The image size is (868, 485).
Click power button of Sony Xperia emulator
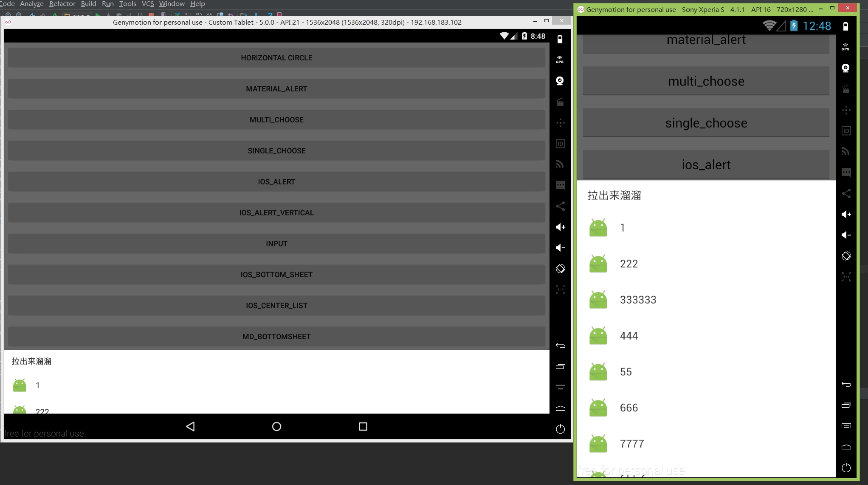846,468
